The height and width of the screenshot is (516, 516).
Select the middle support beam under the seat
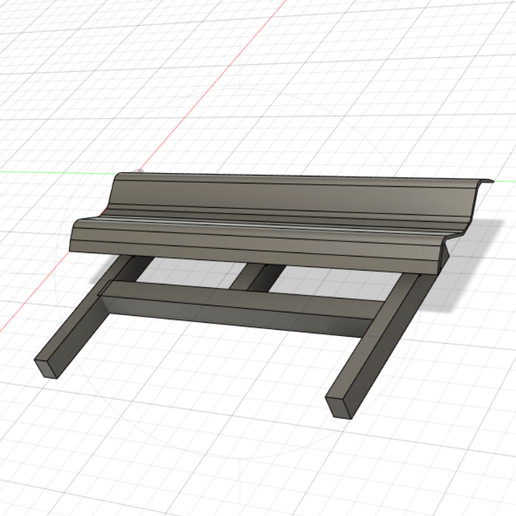pyautogui.click(x=257, y=277)
